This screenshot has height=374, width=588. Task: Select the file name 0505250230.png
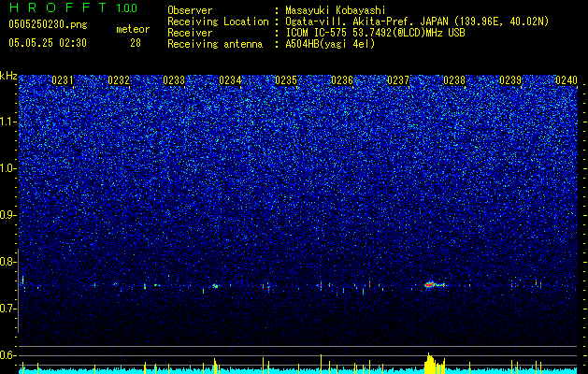tap(48, 25)
